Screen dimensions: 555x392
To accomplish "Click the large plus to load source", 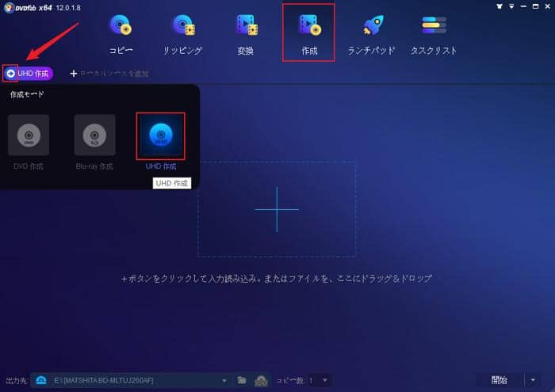I will click(x=277, y=209).
